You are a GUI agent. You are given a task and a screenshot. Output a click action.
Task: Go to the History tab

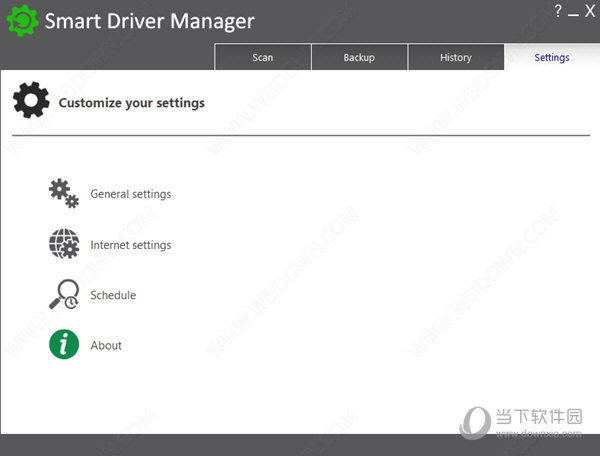click(x=456, y=57)
